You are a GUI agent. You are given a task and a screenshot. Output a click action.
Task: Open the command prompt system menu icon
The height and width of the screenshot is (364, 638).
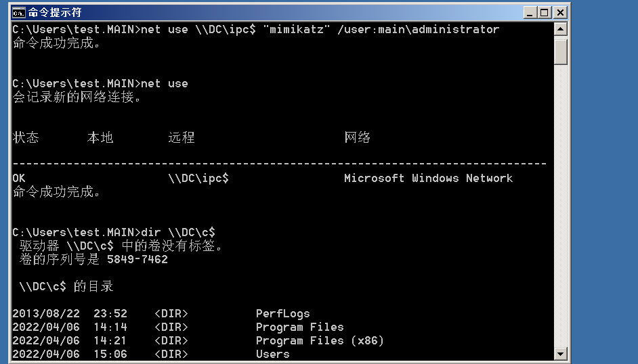click(x=19, y=12)
